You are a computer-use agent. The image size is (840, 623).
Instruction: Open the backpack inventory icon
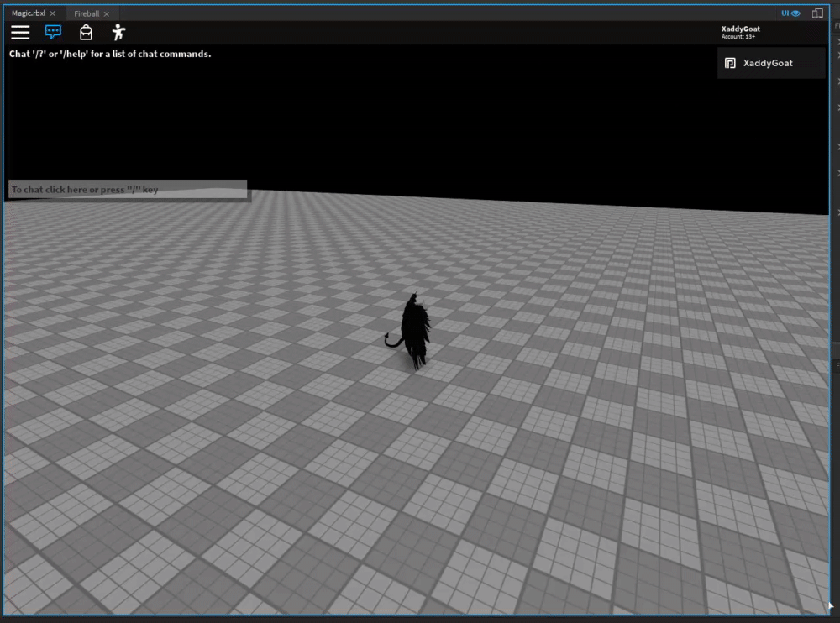(86, 33)
